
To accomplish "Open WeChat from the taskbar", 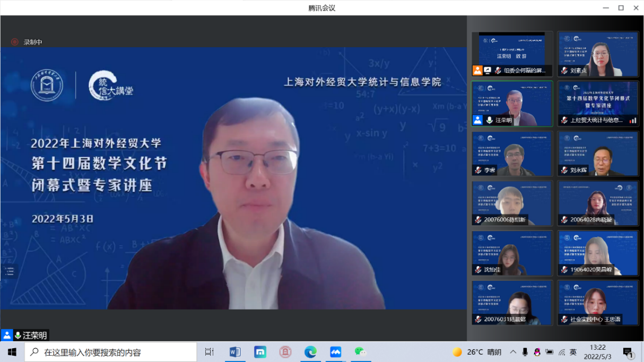I will [360, 352].
